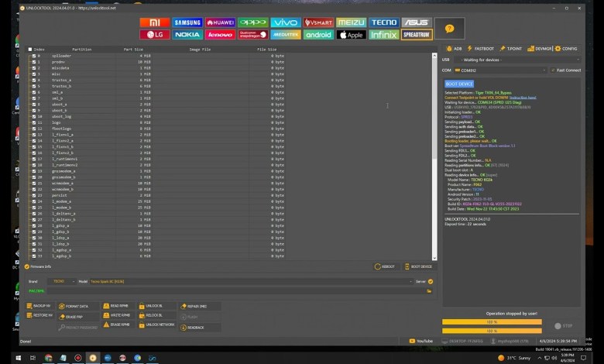The height and width of the screenshot is (364, 604).
Task: Toggle the select-all Index checkbox in header
Action: click(30, 50)
